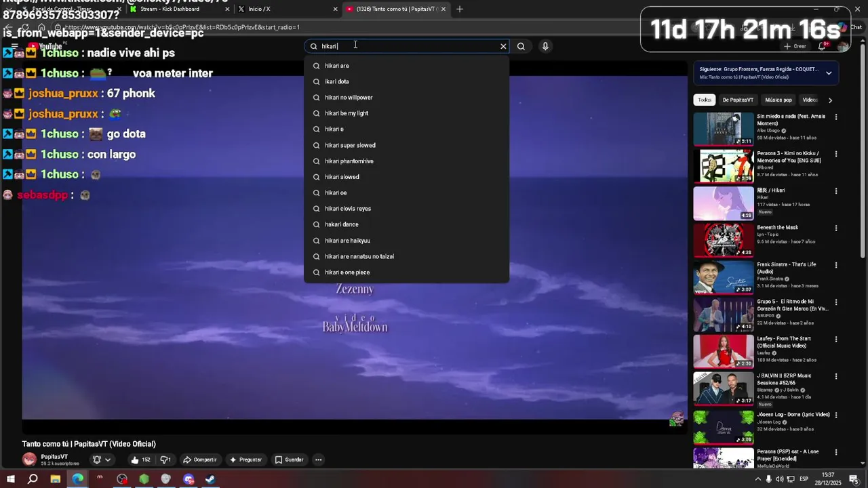Open 'Beneath the Mask' video title

[778, 228]
